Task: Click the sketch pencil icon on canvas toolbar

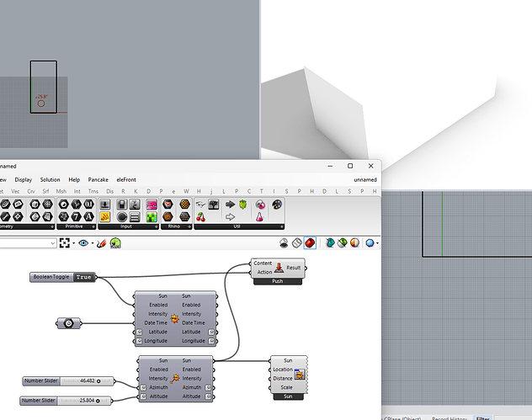Action: tap(101, 243)
